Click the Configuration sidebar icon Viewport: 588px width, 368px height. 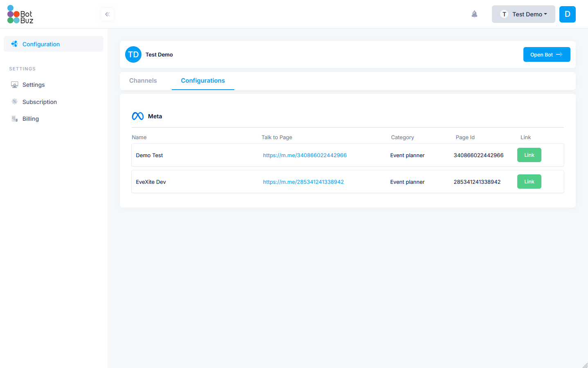[x=14, y=44]
